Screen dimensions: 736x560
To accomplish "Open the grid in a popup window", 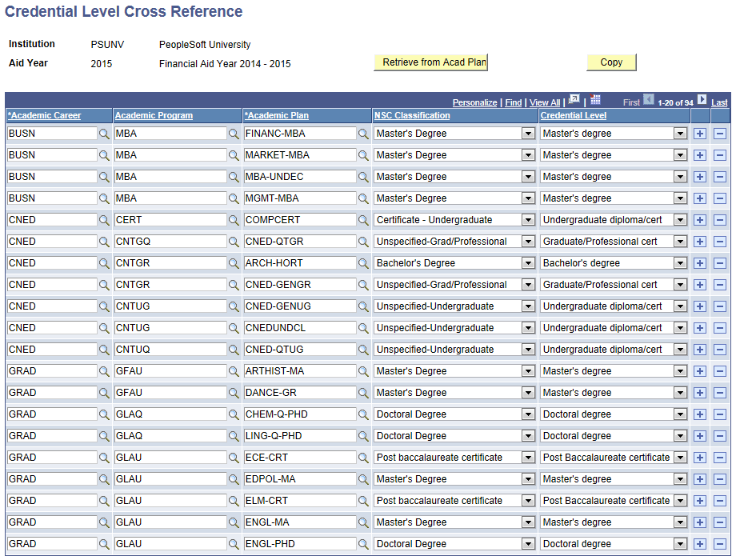I will click(x=574, y=101).
